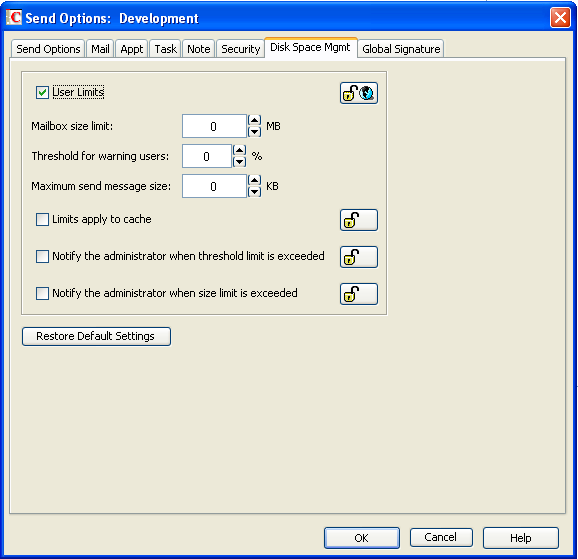Screen dimensions: 578x559
Task: Decrease Mailbox size limit with down arrow
Action: (x=254, y=132)
